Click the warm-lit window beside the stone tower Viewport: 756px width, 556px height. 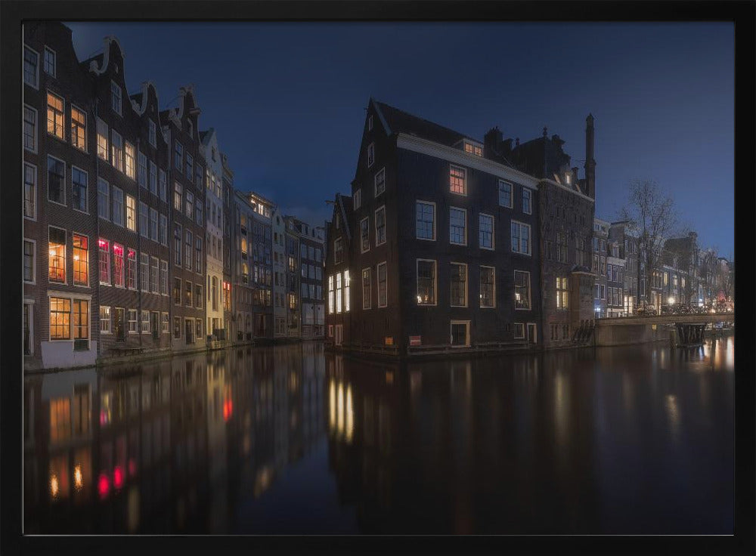tap(562, 292)
